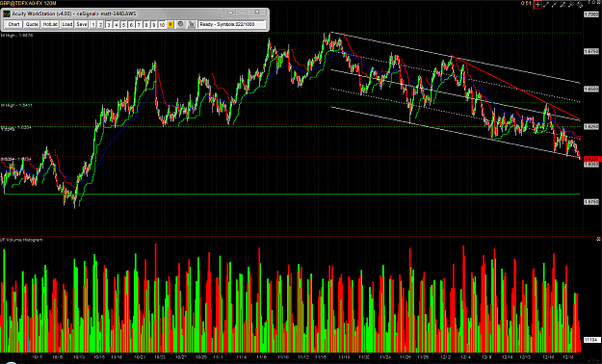
Task: Switch to workspace page 1
Action: pyautogui.click(x=93, y=25)
